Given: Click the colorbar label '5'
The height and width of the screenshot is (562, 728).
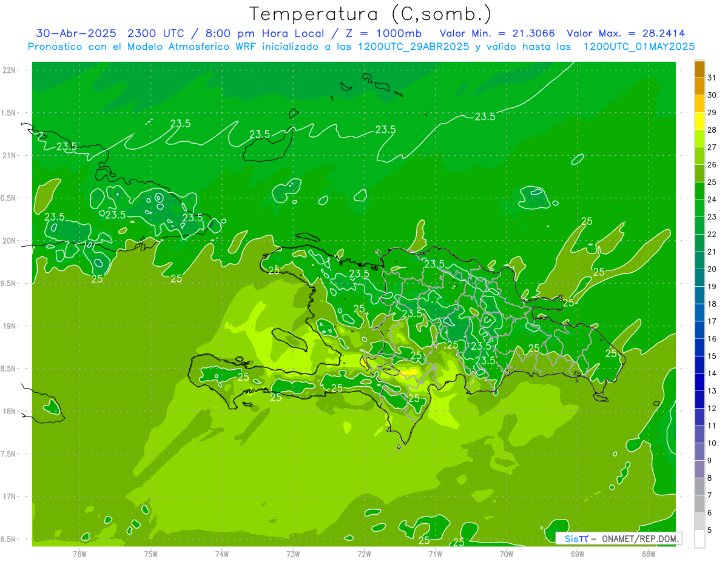Looking at the screenshot, I should 710,530.
